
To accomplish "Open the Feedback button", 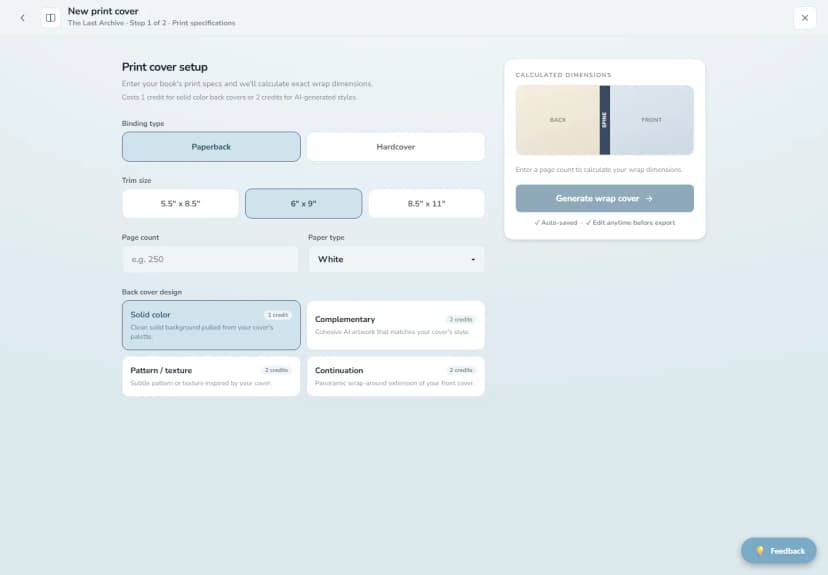I will click(x=778, y=551).
